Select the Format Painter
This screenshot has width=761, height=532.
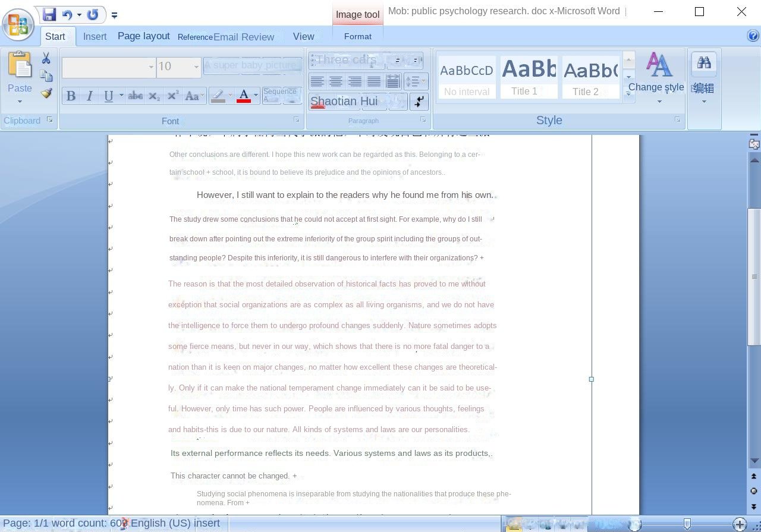[x=46, y=93]
